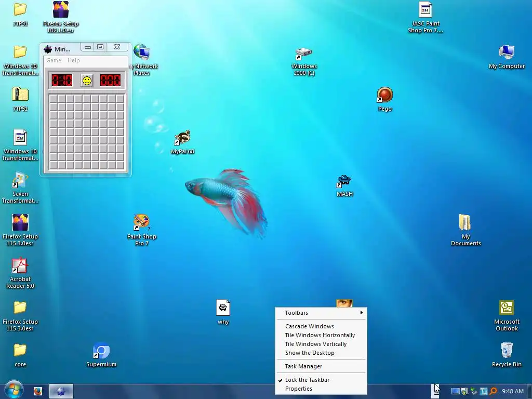The image size is (532, 399).
Task: Launch Firefox from the taskbar quick launch
Action: point(38,392)
